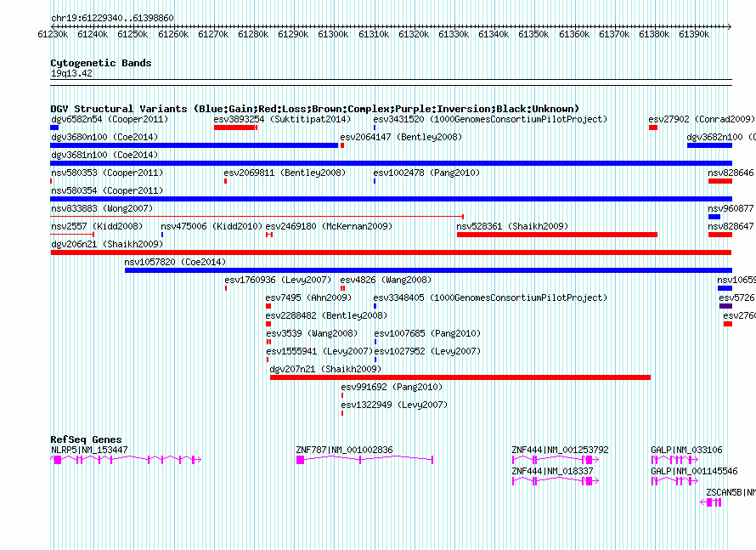Open the NLRP5 NM_153447 gene model

pyautogui.click(x=126, y=460)
